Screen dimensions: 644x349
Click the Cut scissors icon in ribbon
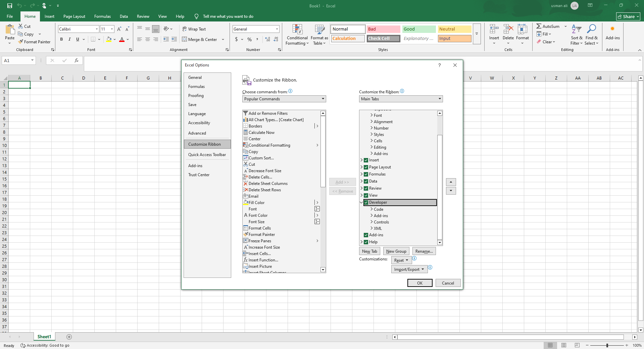[x=20, y=26]
